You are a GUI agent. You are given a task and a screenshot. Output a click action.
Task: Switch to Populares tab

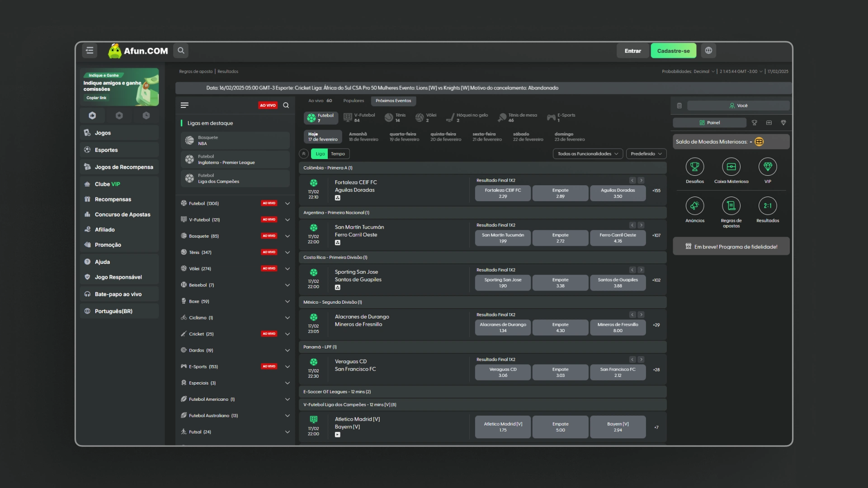point(354,101)
